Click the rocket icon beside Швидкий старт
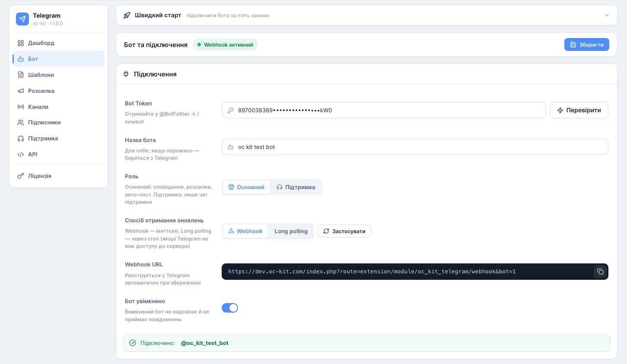Viewport: 627px width, 364px height. pyautogui.click(x=127, y=16)
